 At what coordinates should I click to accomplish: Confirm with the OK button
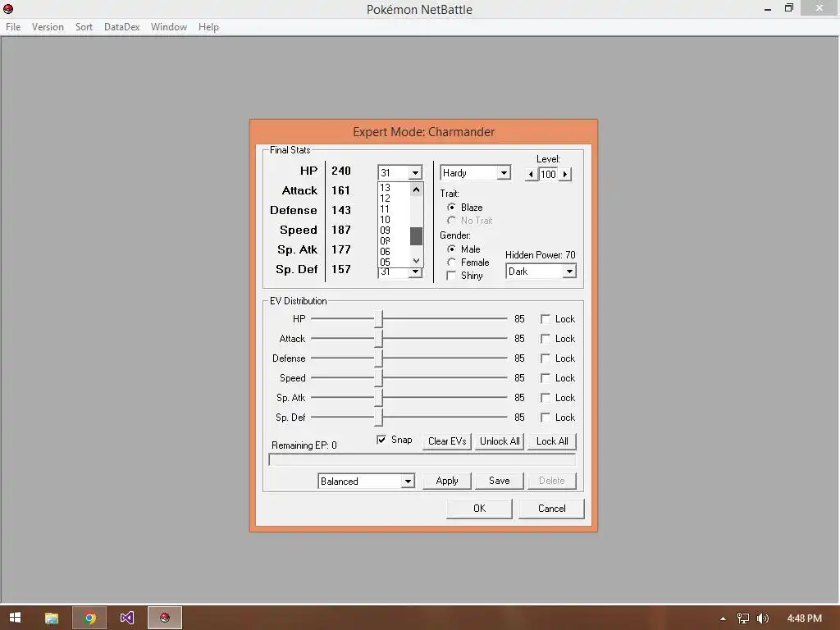479,509
